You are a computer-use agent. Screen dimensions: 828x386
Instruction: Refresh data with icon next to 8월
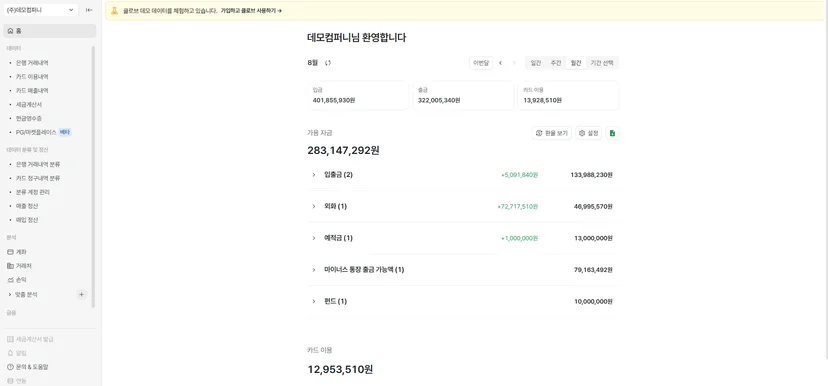328,63
